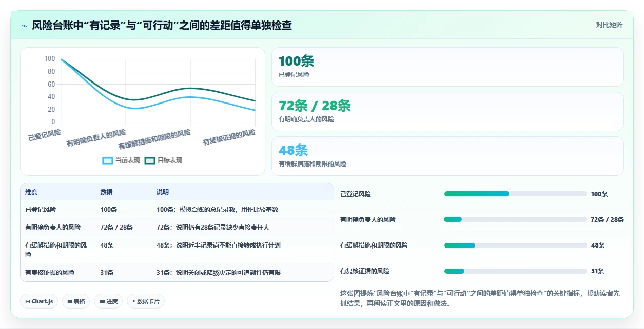The image size is (644, 329).
Task: Click the 数据卡片 chip icon
Action: tap(134, 301)
